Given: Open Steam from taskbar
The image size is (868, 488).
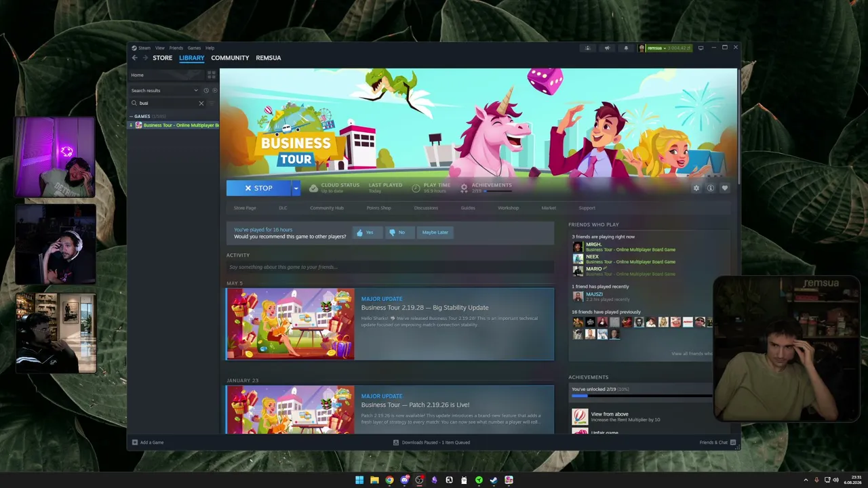Looking at the screenshot, I should point(494,480).
